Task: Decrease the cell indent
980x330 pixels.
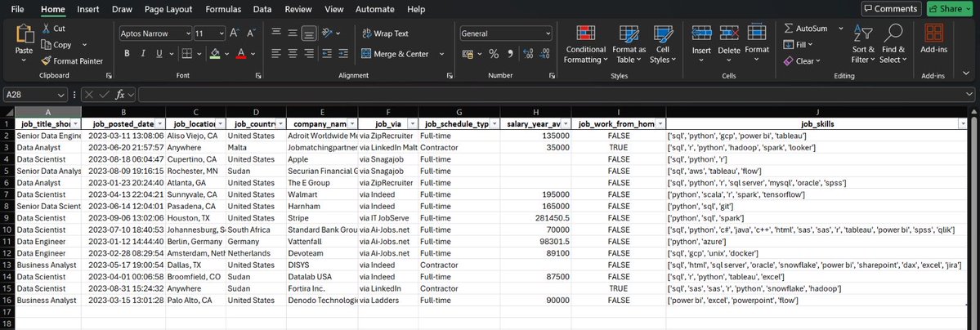Action: [x=328, y=54]
